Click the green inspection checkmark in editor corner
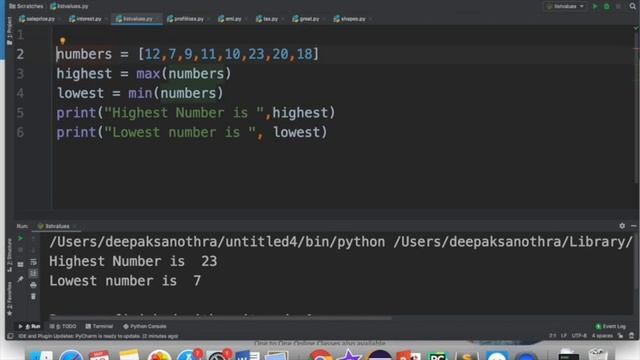 point(636,28)
